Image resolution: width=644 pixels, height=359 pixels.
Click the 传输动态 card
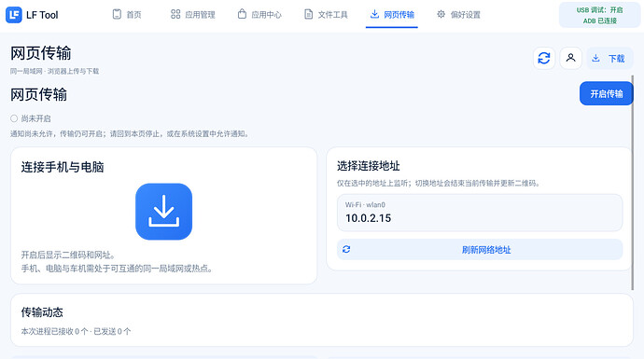322,320
